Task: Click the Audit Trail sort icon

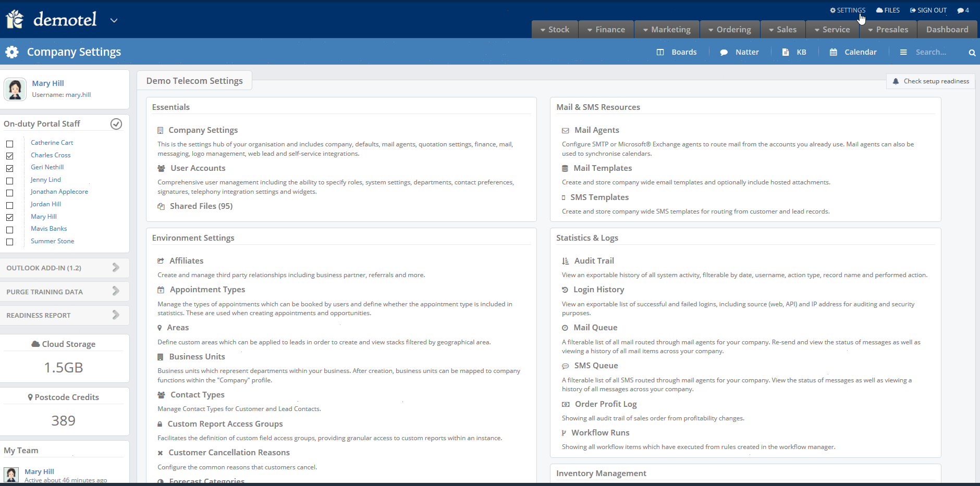Action: coord(565,261)
